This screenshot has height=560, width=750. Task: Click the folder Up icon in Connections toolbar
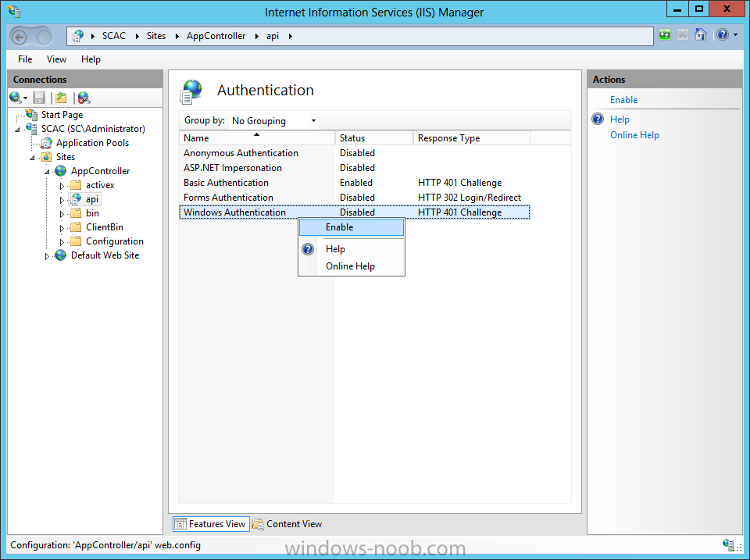[61, 98]
